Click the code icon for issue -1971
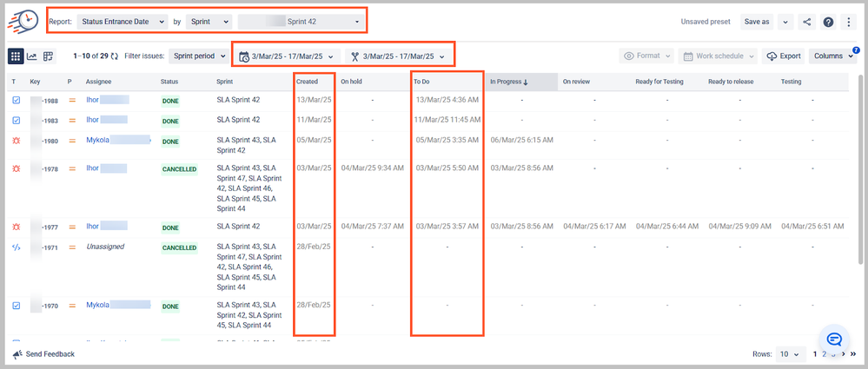Image resolution: width=868 pixels, height=369 pixels. pyautogui.click(x=16, y=247)
